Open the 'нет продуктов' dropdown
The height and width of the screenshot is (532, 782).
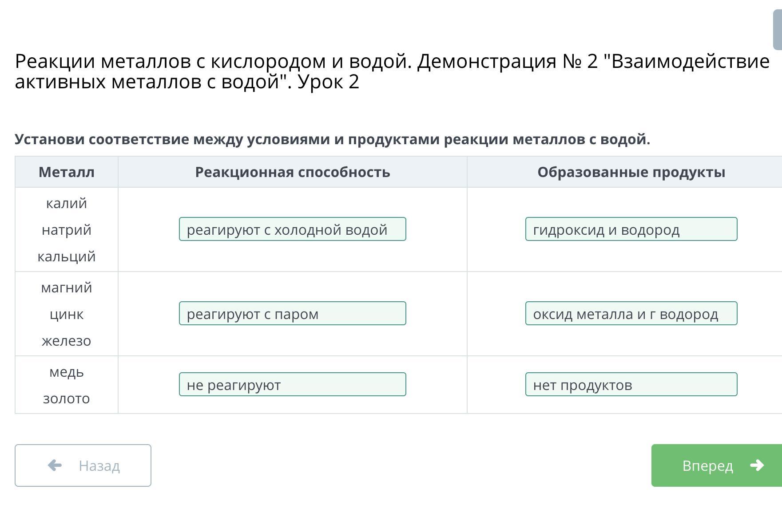pyautogui.click(x=631, y=384)
